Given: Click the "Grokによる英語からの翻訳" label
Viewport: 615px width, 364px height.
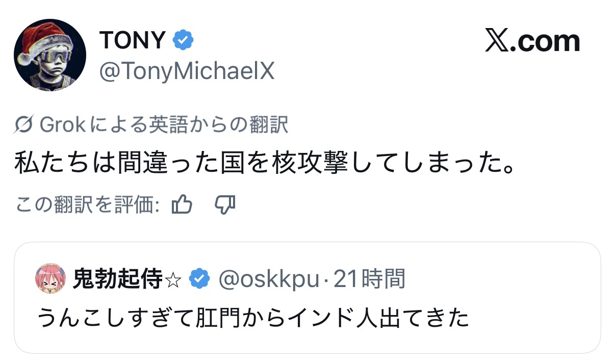Looking at the screenshot, I should click(164, 125).
